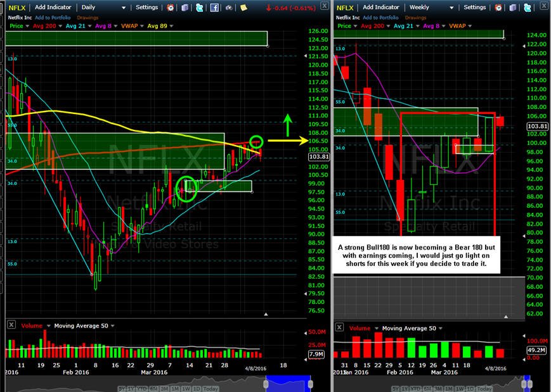Open the alarm clock alert icon on Daily chart
The width and height of the screenshot is (551, 392).
171,8
